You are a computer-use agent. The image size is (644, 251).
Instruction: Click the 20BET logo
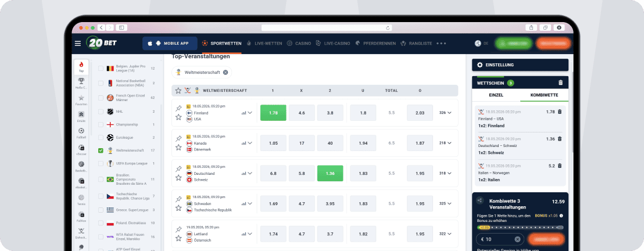pos(102,43)
